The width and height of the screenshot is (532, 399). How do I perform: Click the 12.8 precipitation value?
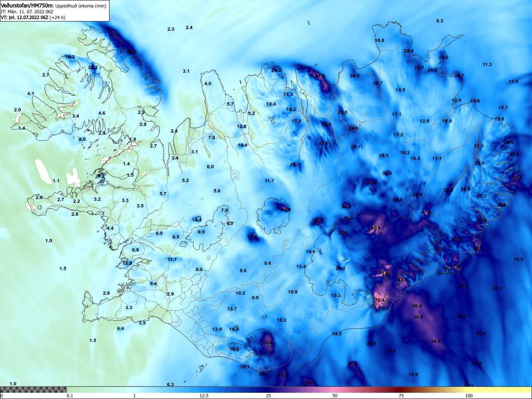[x=241, y=126]
